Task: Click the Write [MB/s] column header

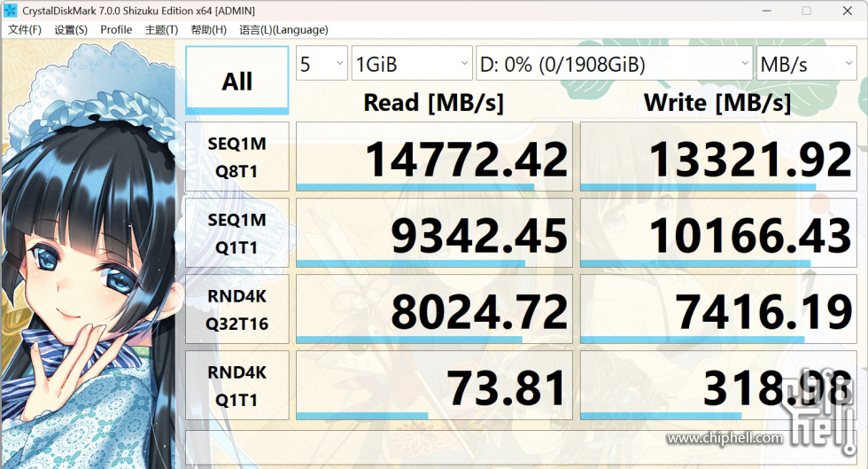Action: 717,103
